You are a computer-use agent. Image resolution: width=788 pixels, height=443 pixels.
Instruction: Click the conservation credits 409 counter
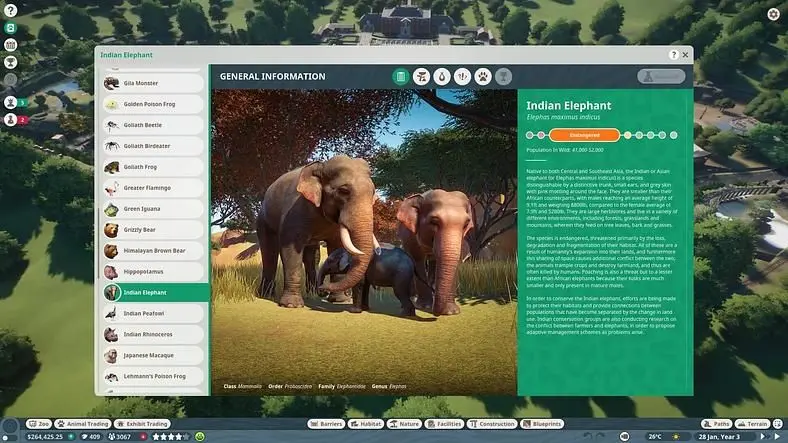91,437
